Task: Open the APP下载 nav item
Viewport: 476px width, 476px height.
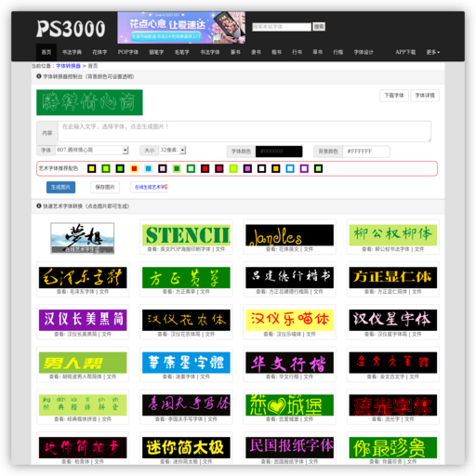Action: coord(405,52)
